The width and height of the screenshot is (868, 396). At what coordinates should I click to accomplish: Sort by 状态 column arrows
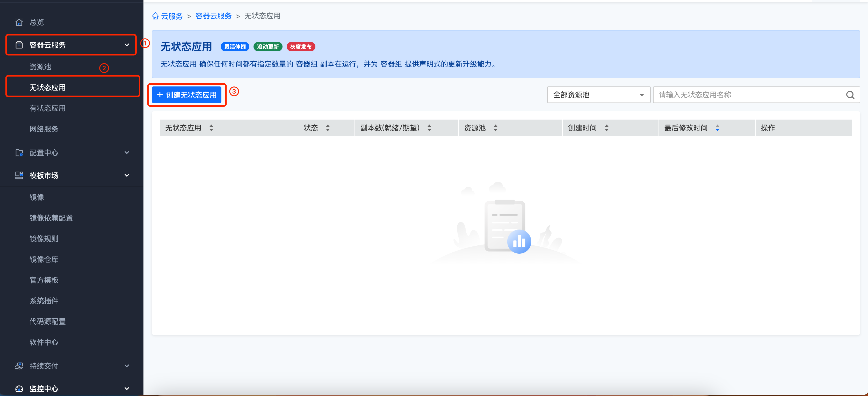point(328,128)
